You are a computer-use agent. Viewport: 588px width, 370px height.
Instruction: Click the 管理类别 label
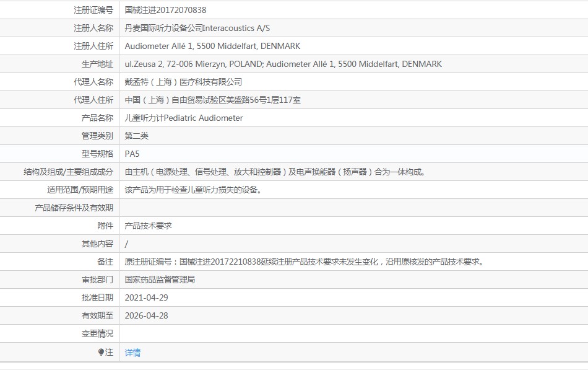[x=98, y=136]
